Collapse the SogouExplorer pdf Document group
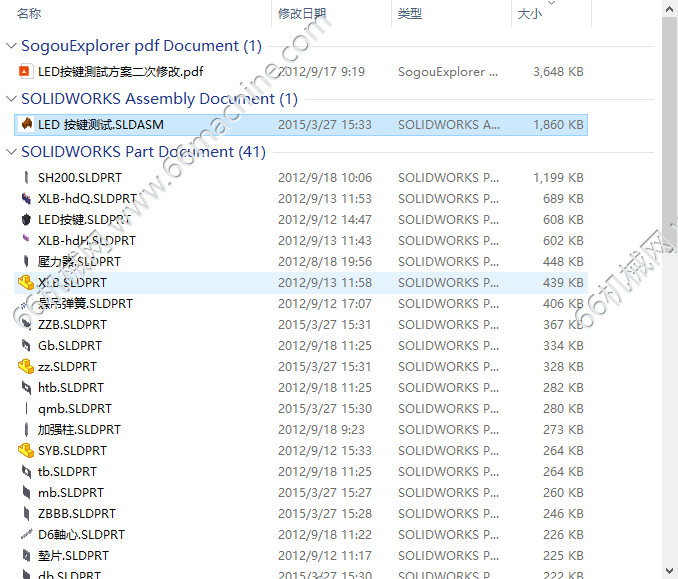This screenshot has width=678, height=579. pyautogui.click(x=11, y=45)
